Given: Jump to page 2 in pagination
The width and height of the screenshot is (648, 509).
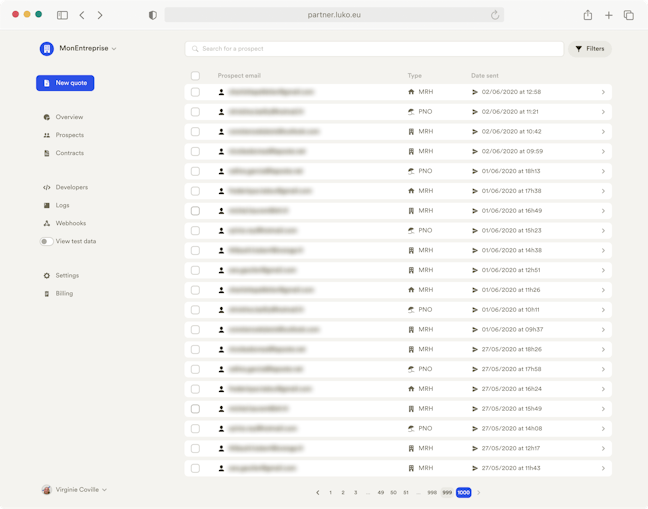Looking at the screenshot, I should (343, 492).
